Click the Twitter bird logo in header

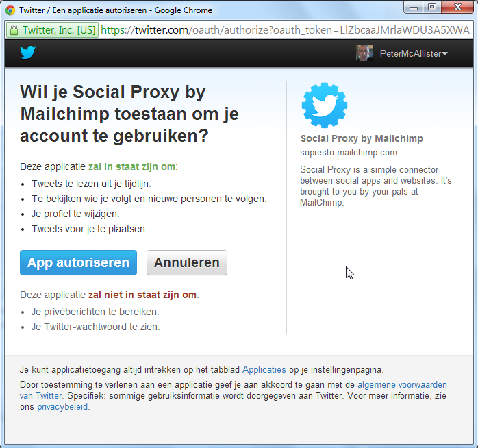pos(28,53)
